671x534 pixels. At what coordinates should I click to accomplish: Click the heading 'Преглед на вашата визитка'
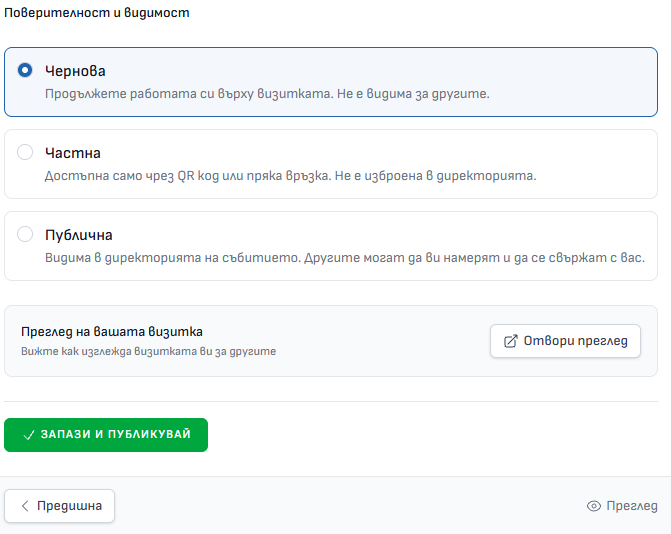click(112, 332)
